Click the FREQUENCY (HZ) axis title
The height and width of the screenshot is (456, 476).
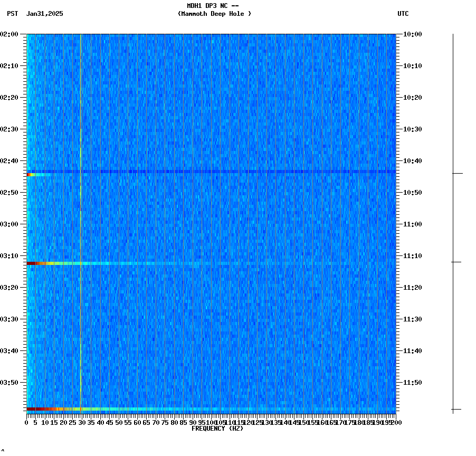[218, 429]
